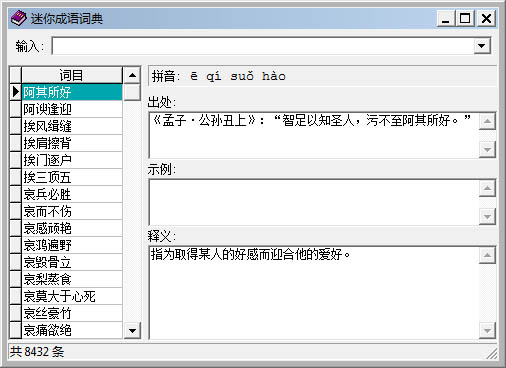506x368 pixels.
Task: Click inside the 出处 source text box
Action: (314, 135)
